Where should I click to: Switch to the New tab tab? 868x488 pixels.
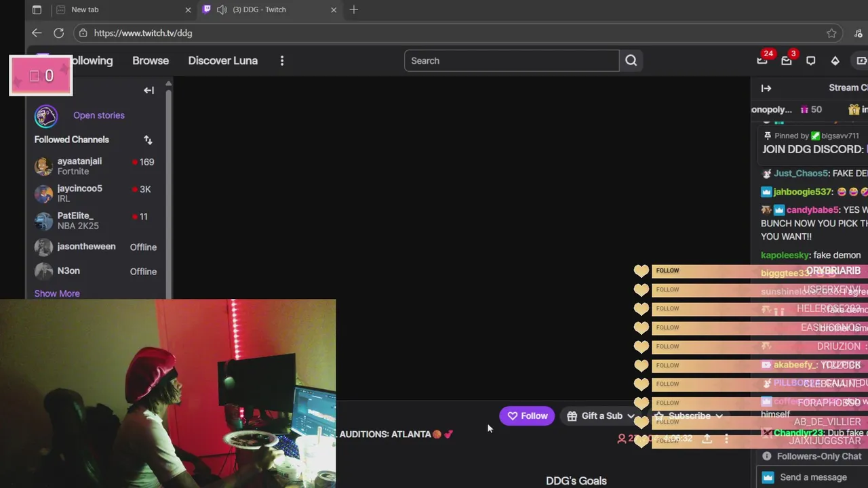[x=123, y=9]
